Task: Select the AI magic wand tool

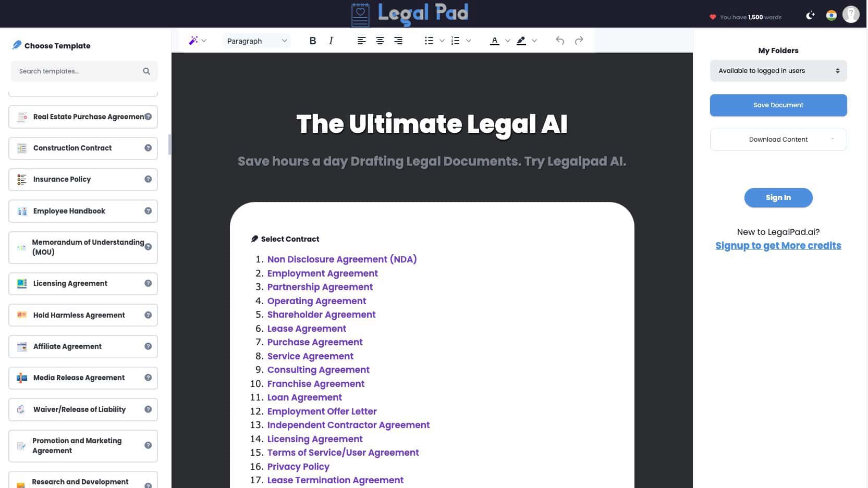Action: coord(193,40)
